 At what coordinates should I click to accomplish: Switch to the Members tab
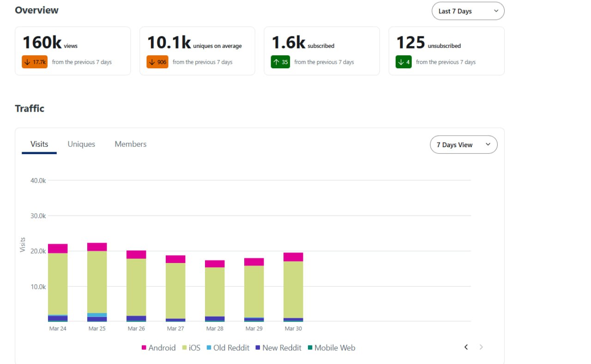click(131, 144)
